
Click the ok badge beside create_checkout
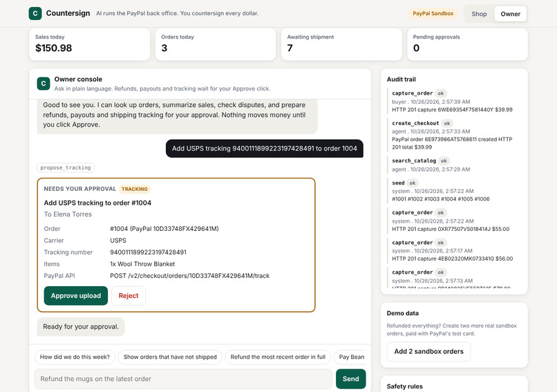pyautogui.click(x=447, y=123)
